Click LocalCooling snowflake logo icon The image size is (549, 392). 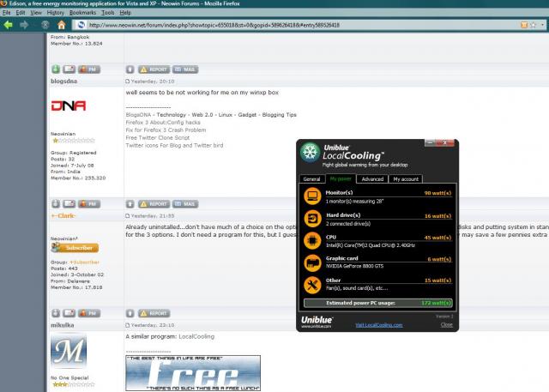click(310, 153)
